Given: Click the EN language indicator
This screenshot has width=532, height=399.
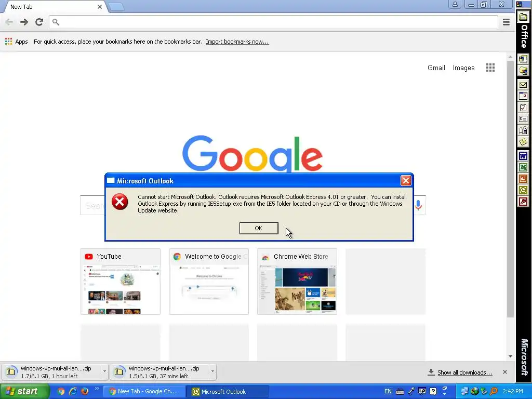Looking at the screenshot, I should click(x=388, y=391).
